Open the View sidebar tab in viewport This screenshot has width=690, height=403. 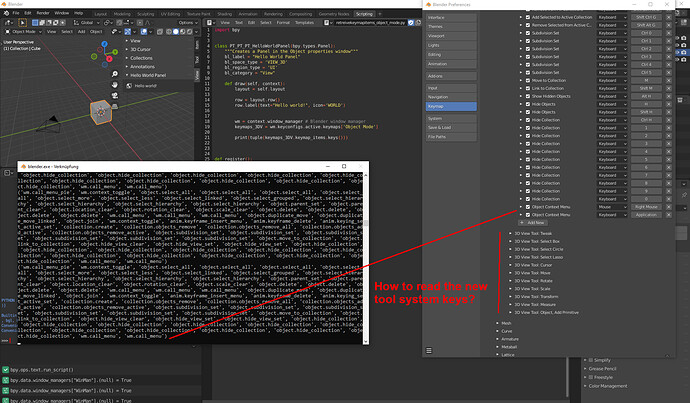[x=197, y=74]
